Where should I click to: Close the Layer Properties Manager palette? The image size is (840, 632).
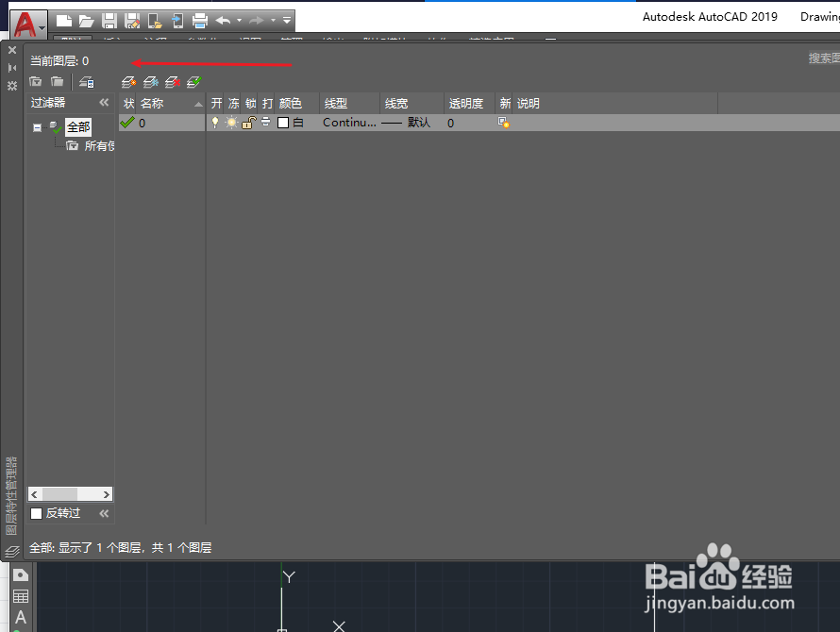click(11, 50)
